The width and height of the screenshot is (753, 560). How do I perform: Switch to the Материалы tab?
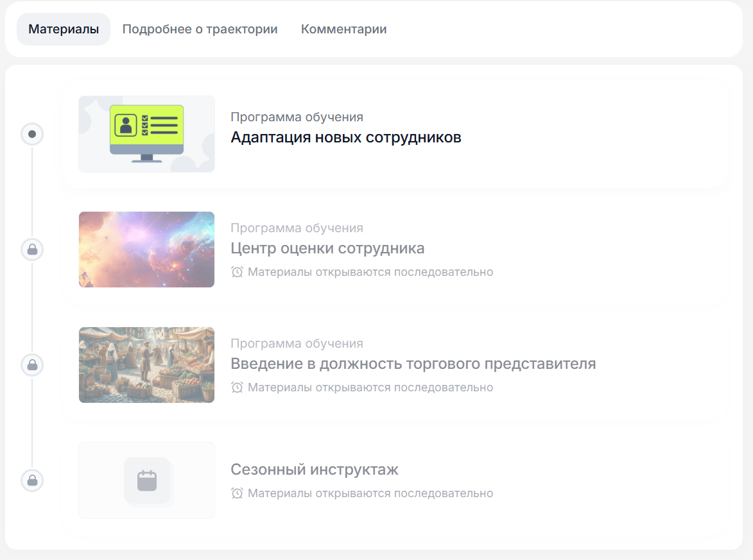(64, 30)
